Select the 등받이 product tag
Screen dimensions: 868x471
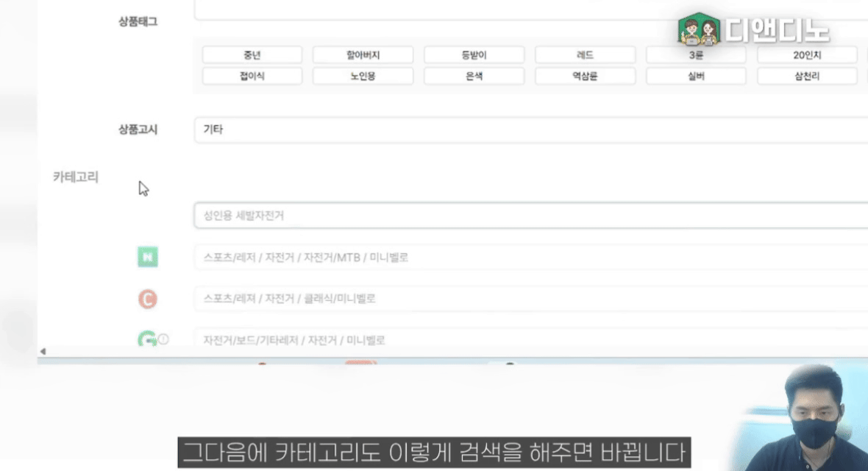tap(474, 55)
